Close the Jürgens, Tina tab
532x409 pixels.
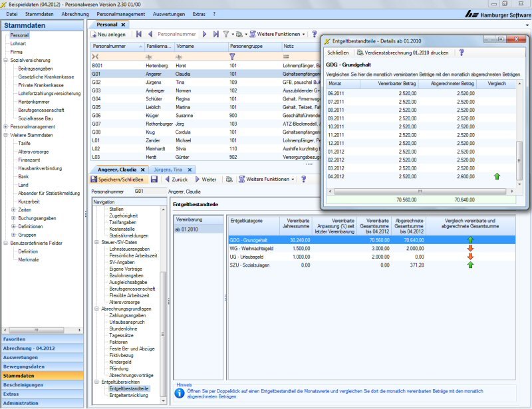190,170
